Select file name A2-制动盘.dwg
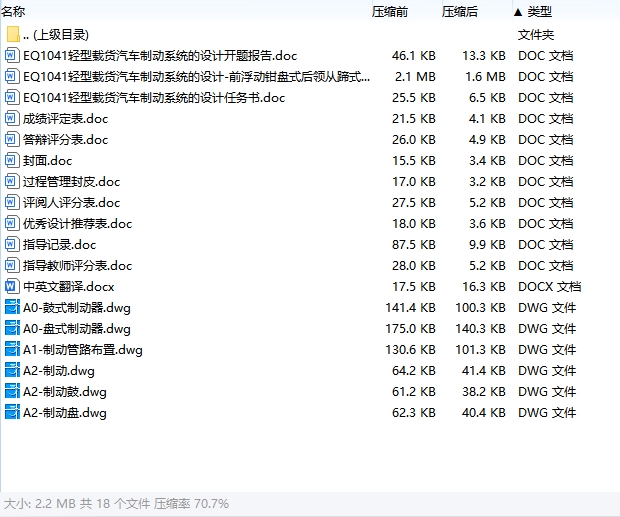Screen dimensions: 620x517 (x=65, y=413)
